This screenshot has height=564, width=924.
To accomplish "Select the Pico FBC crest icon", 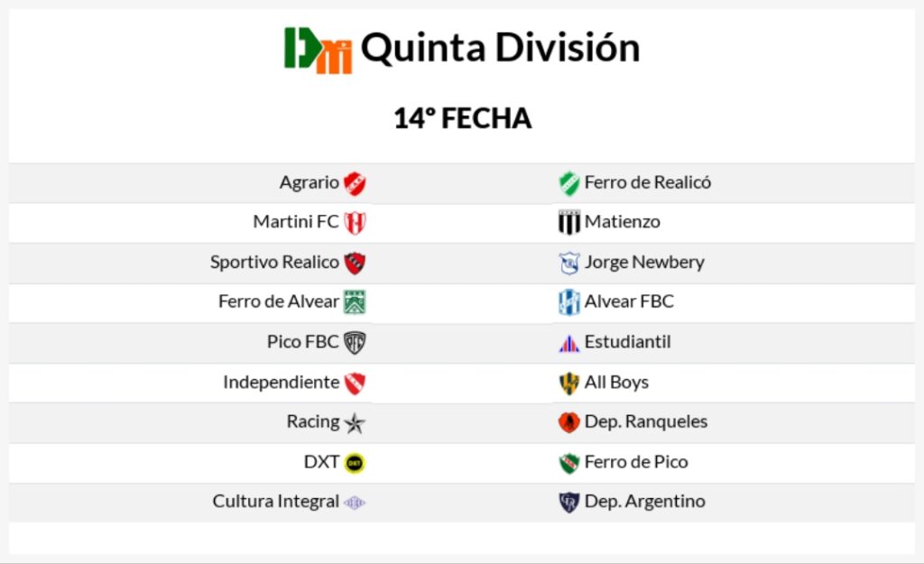I will pyautogui.click(x=355, y=343).
